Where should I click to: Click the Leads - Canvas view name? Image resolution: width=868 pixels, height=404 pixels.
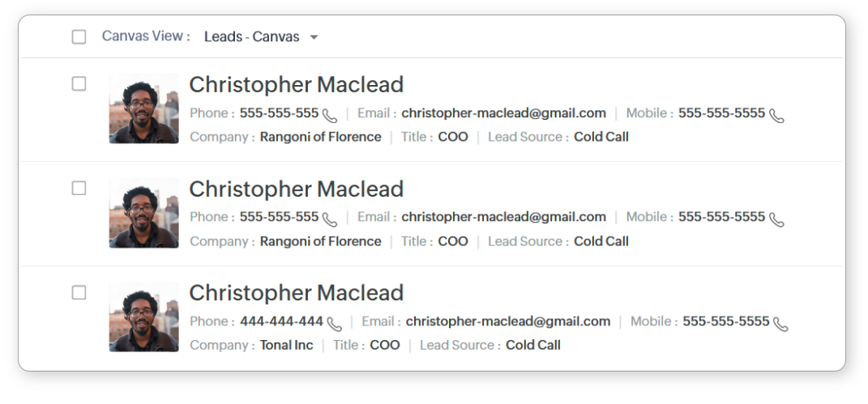(251, 36)
